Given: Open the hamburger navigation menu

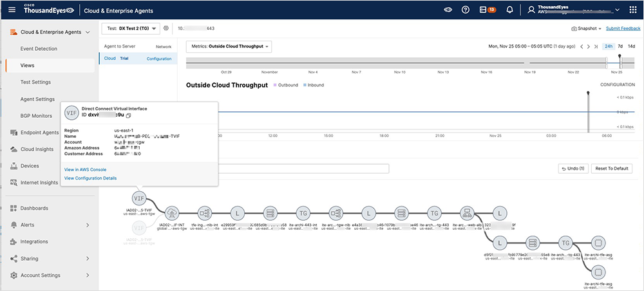Looking at the screenshot, I should 12,10.
